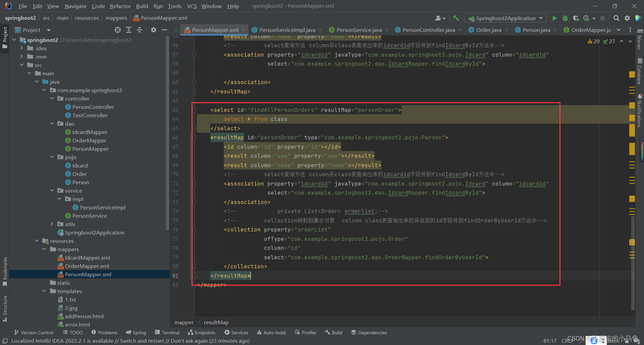Click the Build project hammer icon
Viewport: 644px width, 345px height.
click(x=455, y=18)
